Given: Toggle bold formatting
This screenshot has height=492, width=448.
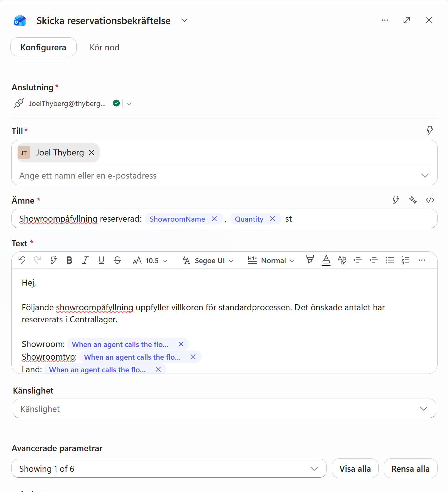Looking at the screenshot, I should coord(69,260).
